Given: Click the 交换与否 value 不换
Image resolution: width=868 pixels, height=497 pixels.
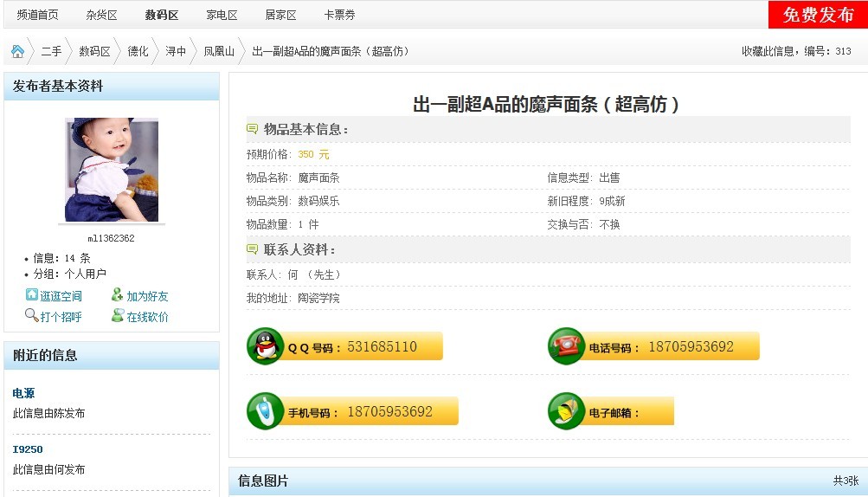Looking at the screenshot, I should coord(609,224).
